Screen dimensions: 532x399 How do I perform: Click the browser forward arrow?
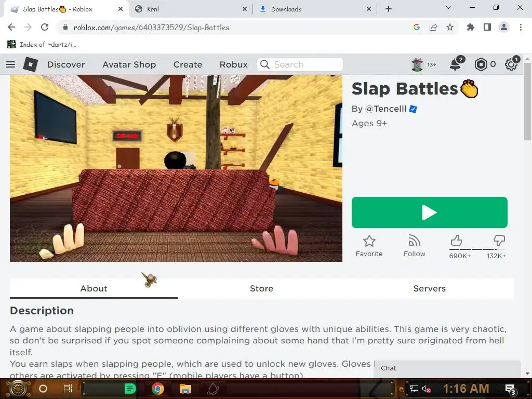coord(28,27)
